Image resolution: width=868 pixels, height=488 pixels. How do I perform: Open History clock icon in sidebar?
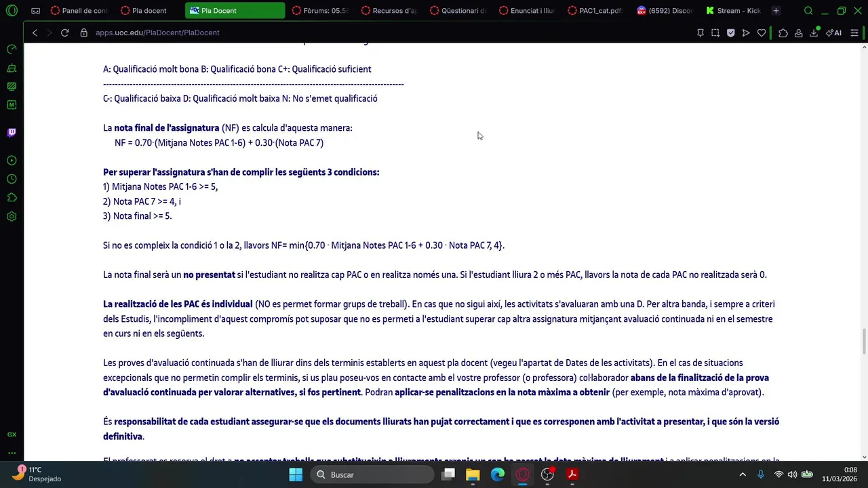tap(12, 179)
